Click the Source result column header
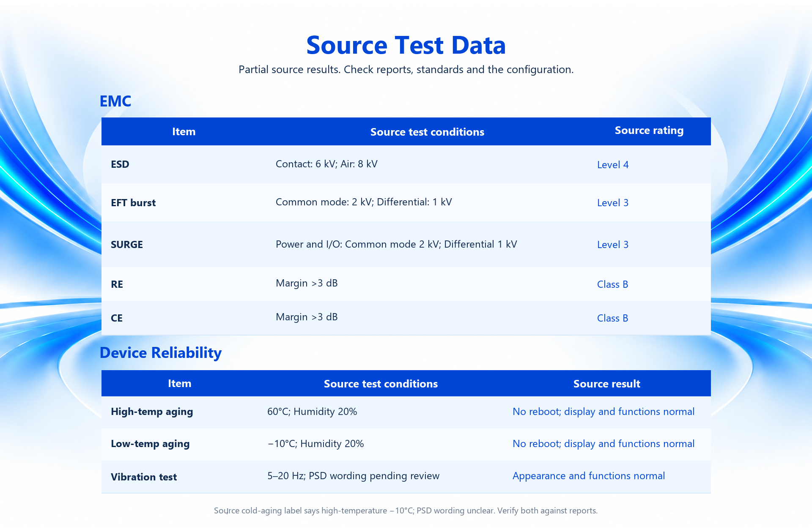This screenshot has width=812, height=532. pos(606,384)
